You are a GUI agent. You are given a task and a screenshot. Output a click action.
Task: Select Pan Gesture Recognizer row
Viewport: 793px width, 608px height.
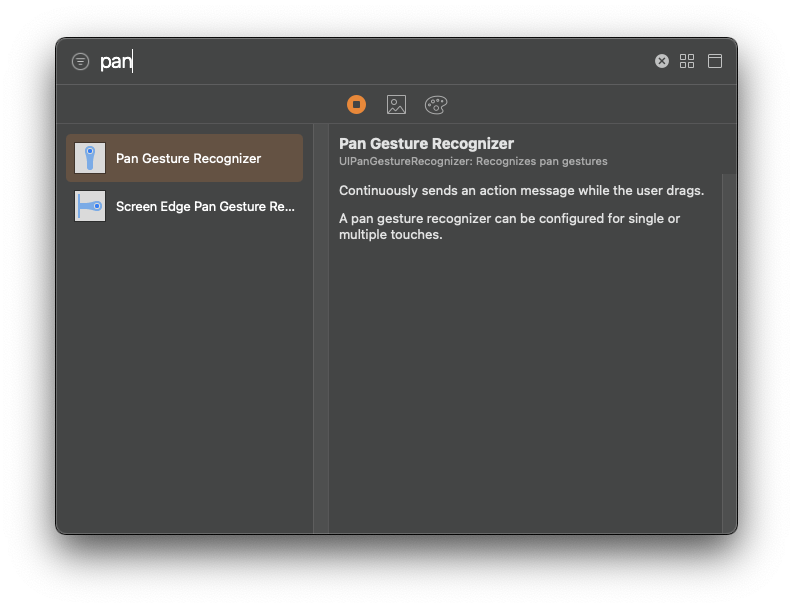[x=185, y=158]
